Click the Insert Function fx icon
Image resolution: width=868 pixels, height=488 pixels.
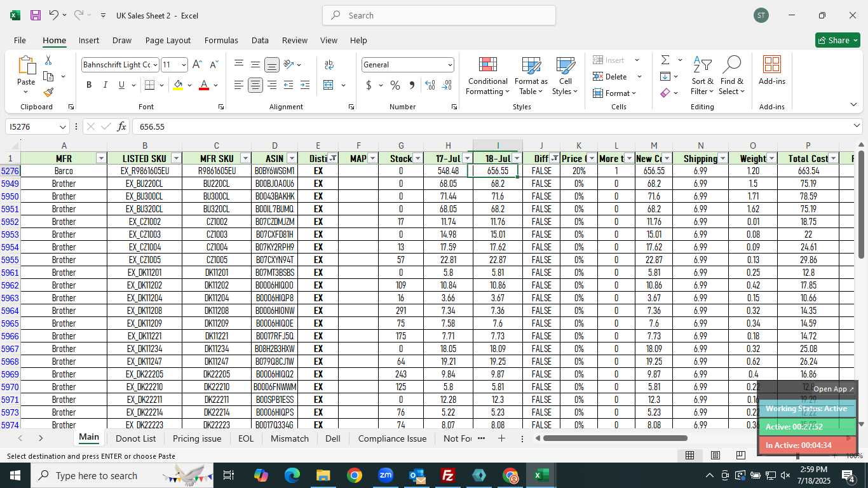121,126
